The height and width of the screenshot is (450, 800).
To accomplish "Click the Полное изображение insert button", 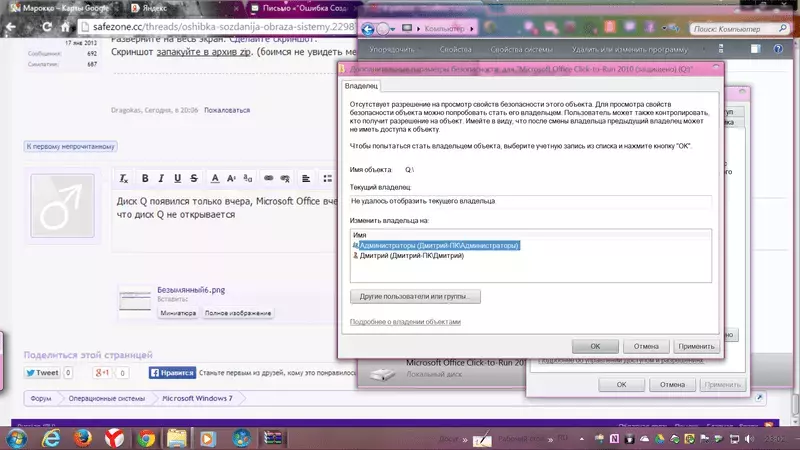I will point(238,313).
